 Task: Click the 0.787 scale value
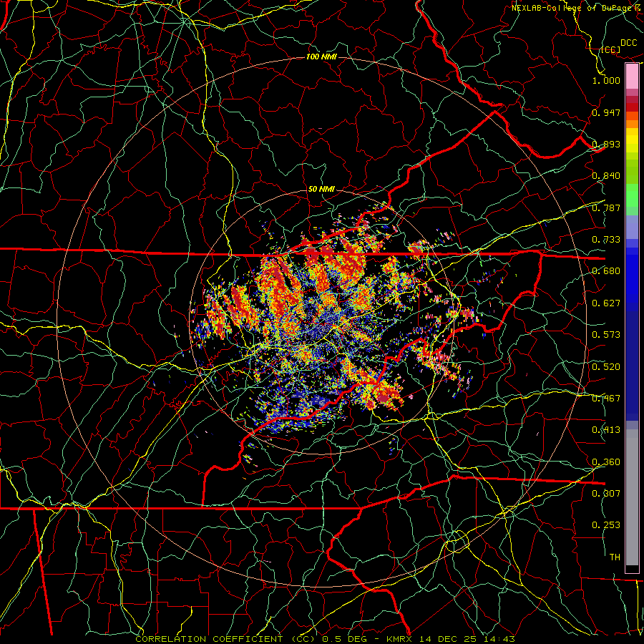point(606,208)
